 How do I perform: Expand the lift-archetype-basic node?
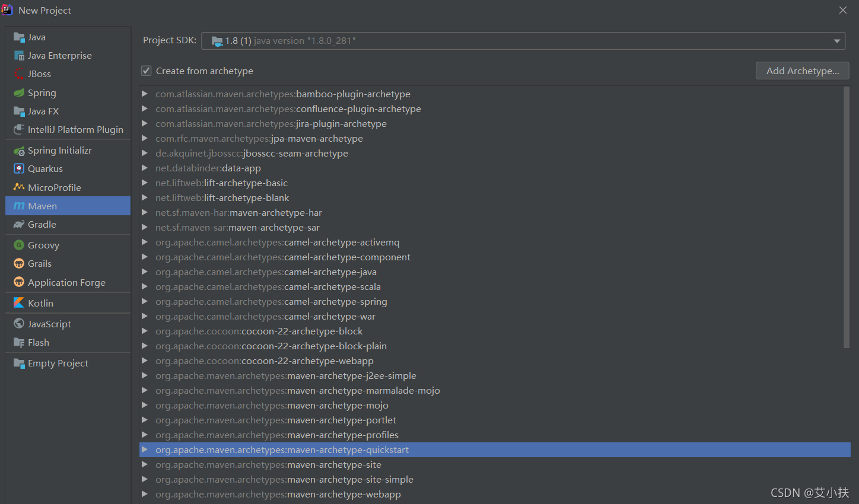click(x=144, y=183)
